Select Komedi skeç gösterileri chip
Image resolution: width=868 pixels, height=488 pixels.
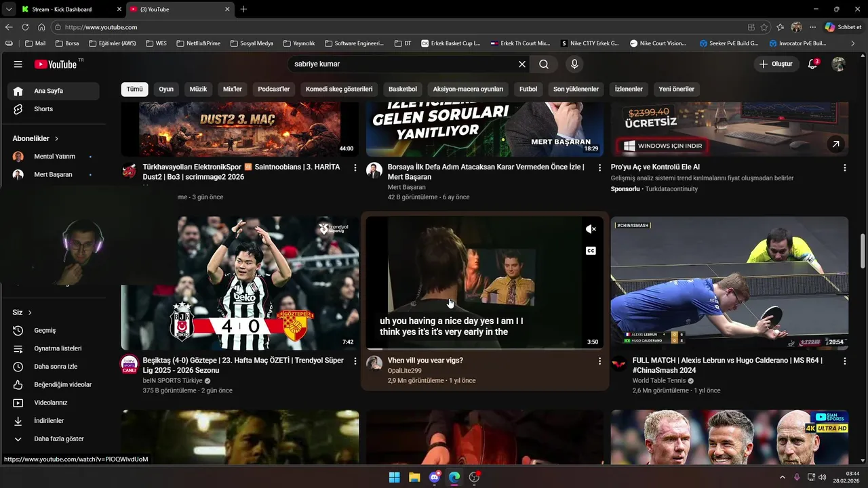pos(339,89)
